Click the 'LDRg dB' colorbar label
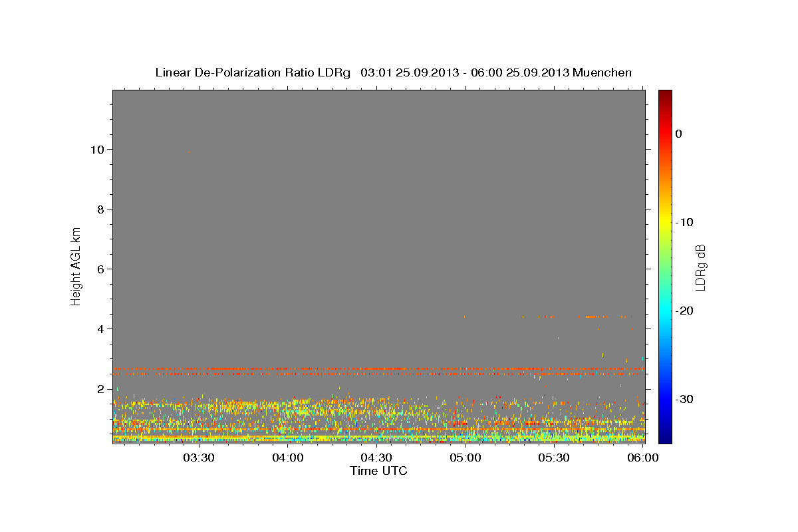This screenshot has height=532, width=798. 700,267
